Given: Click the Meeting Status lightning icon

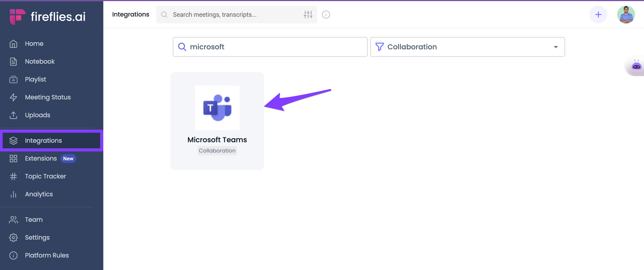Looking at the screenshot, I should (13, 97).
